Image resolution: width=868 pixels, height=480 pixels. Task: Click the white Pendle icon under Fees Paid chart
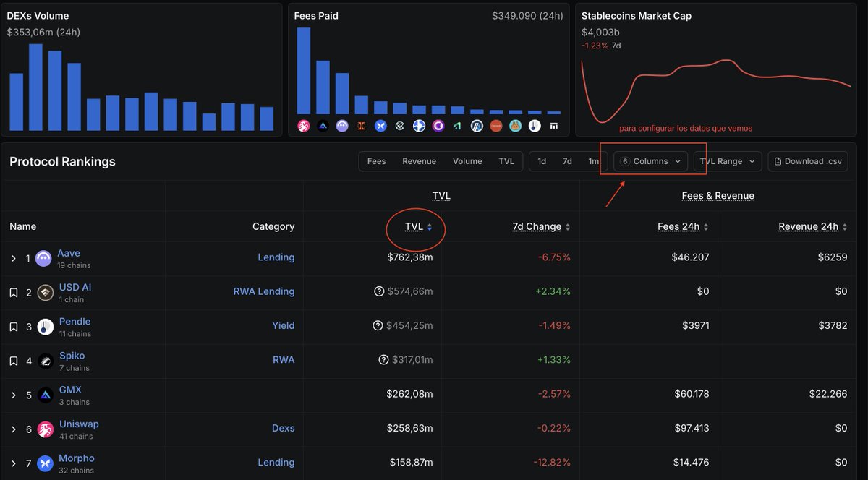tap(535, 126)
